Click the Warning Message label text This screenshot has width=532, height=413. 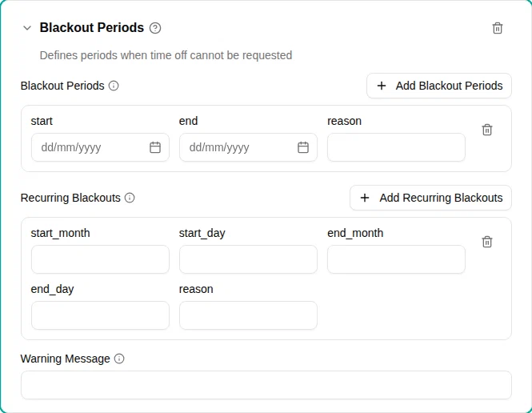(65, 359)
